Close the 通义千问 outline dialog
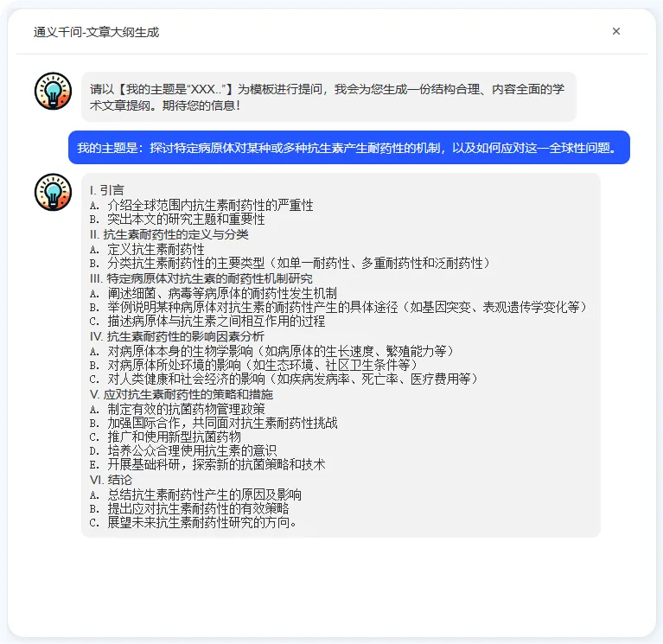The image size is (663, 644). point(616,31)
